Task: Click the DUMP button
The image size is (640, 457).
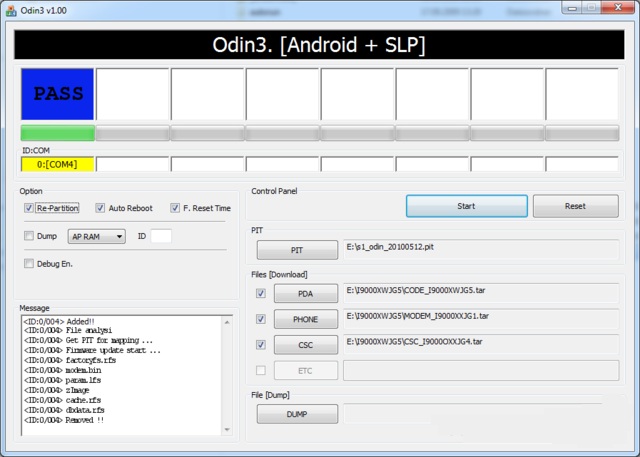Action: [x=297, y=414]
